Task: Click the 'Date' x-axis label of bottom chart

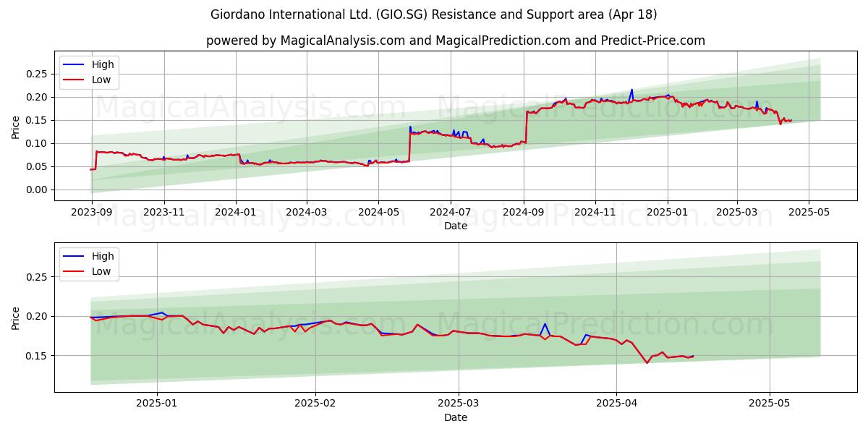Action: click(x=456, y=417)
